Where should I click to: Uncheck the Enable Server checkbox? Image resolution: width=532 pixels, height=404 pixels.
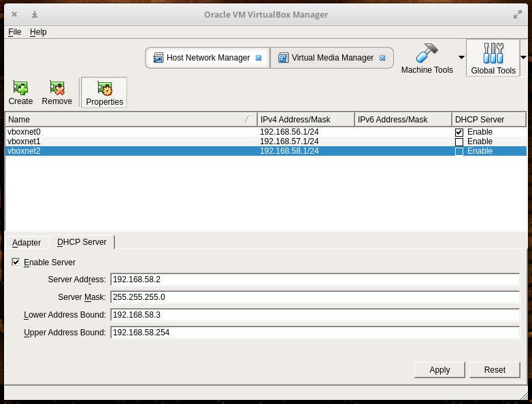[16, 262]
